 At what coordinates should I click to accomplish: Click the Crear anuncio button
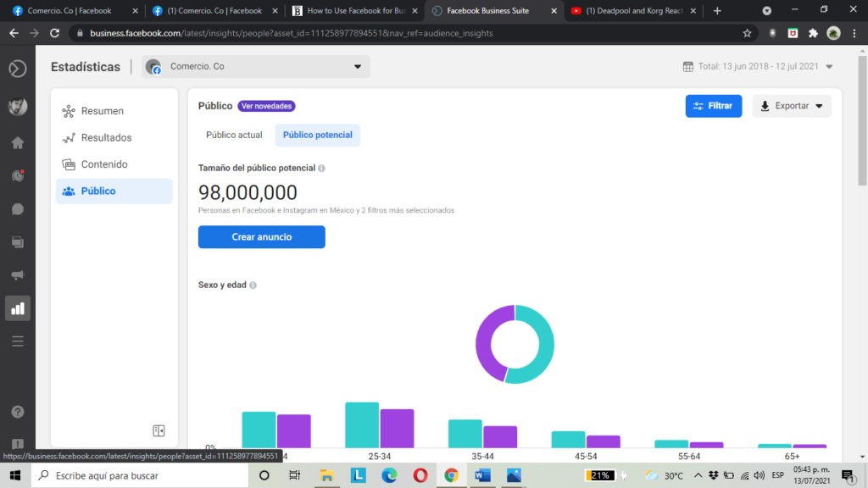[262, 237]
